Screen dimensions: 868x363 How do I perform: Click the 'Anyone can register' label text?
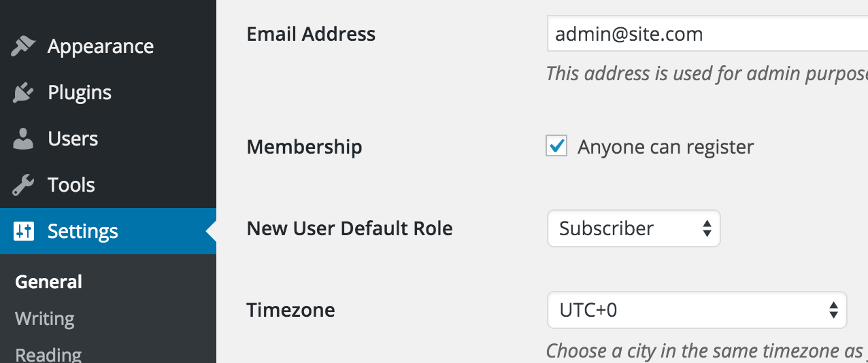coord(666,147)
